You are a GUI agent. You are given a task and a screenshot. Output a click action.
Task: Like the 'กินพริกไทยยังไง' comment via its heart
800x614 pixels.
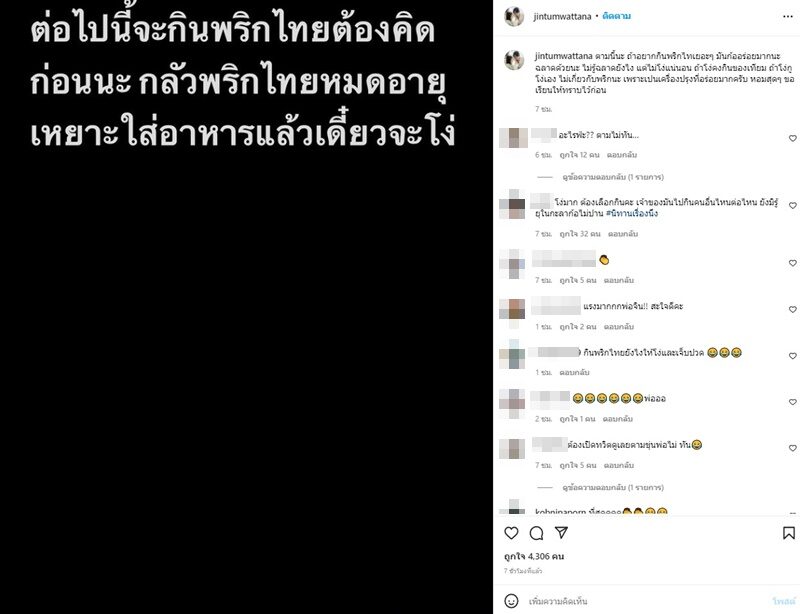792,356
